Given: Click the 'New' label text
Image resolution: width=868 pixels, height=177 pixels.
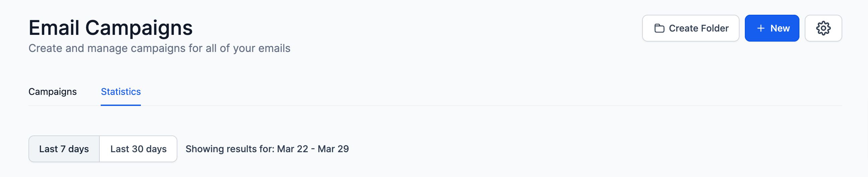Looking at the screenshot, I should [x=780, y=28].
